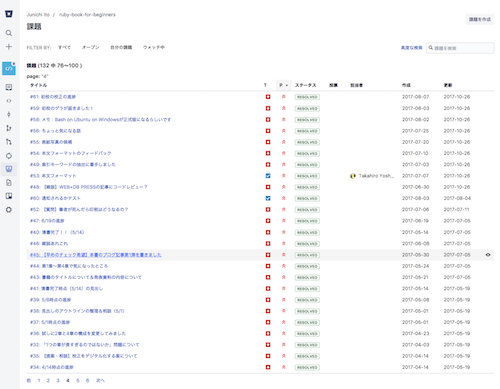Select the ウォッチ中 filter

154,47
